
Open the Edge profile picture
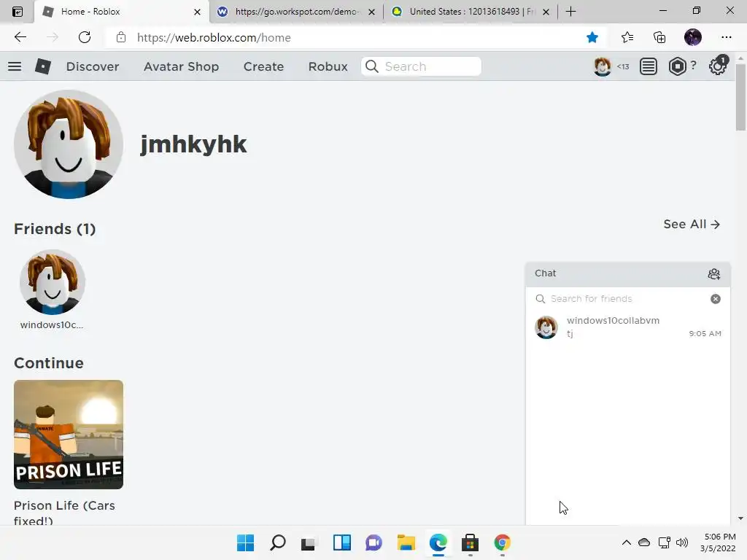pyautogui.click(x=693, y=37)
